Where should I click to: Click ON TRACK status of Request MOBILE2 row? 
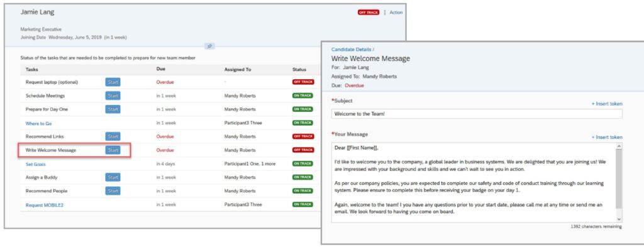(x=303, y=204)
